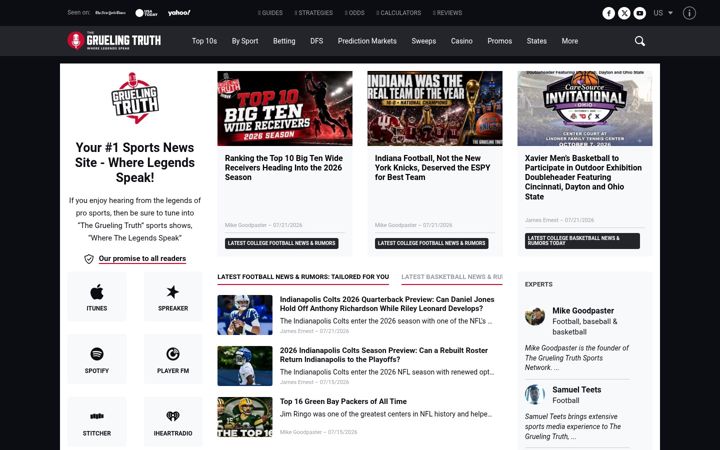Open the Stitcher podcast tile
This screenshot has width=720, height=450.
point(97,422)
